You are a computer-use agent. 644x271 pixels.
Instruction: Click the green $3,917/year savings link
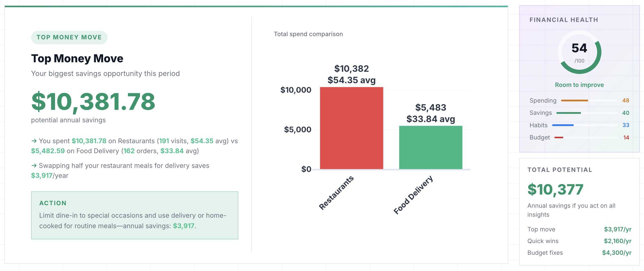(x=42, y=176)
